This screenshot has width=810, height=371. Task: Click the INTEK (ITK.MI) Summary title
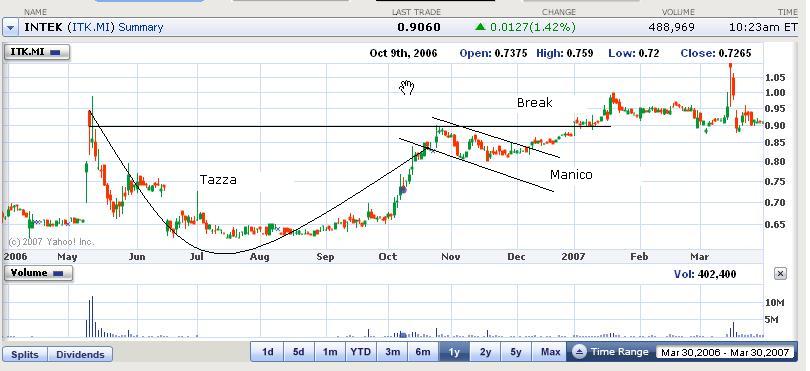[x=94, y=27]
